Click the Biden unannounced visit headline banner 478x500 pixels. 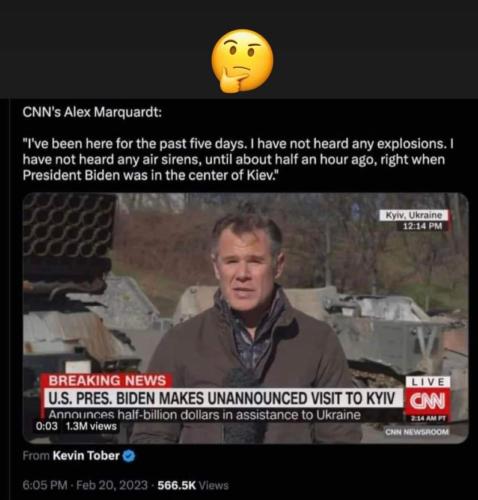click(x=222, y=398)
